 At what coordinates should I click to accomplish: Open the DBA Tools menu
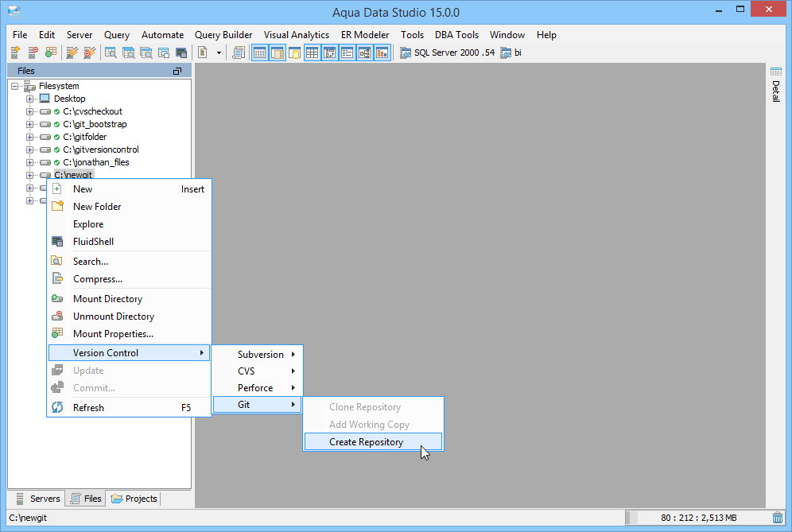click(x=456, y=35)
